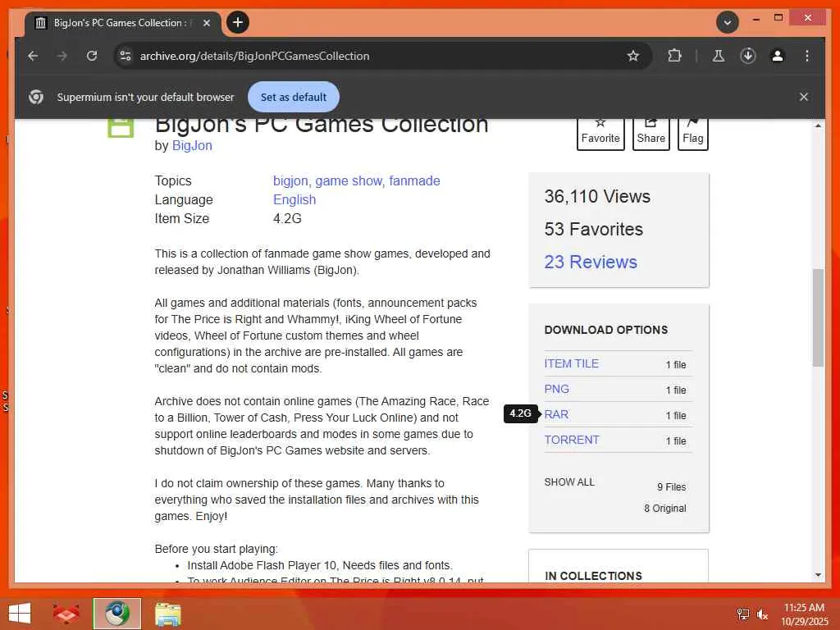Click the 53 Favorites text

pos(594,230)
